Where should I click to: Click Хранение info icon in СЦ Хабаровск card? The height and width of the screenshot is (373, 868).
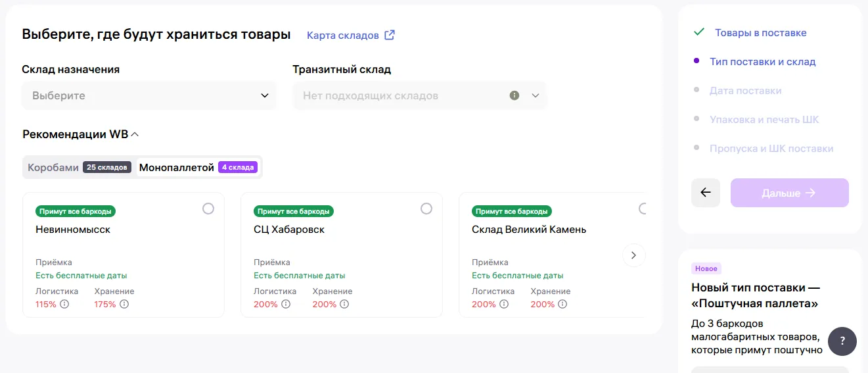344,304
